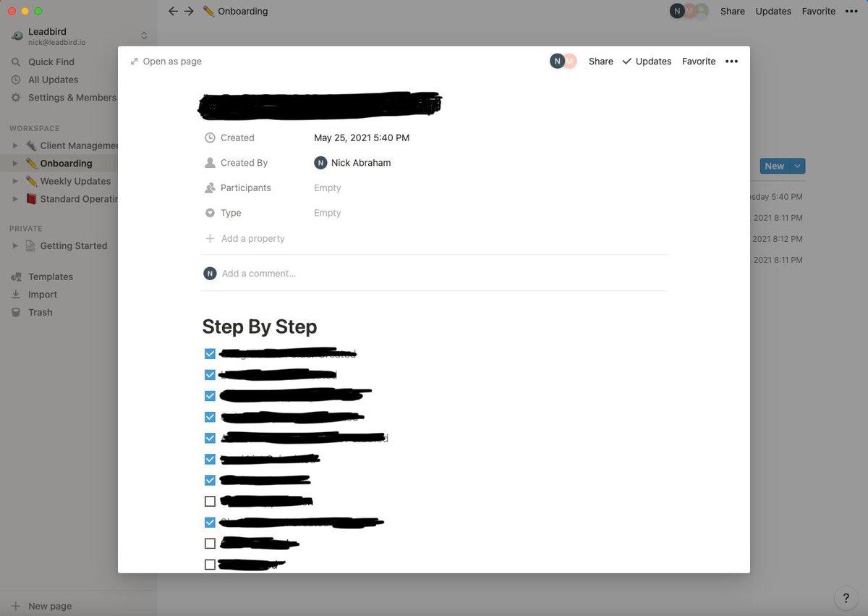
Task: Expand the Standard Operating page toggle
Action: tap(15, 199)
